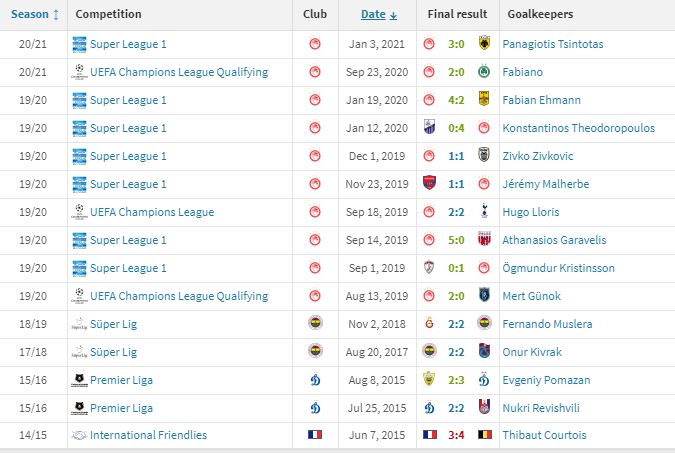Screen dimensions: 675x453
Task: Open goalkeeper Hugo Lloris profile link
Action: tap(531, 212)
